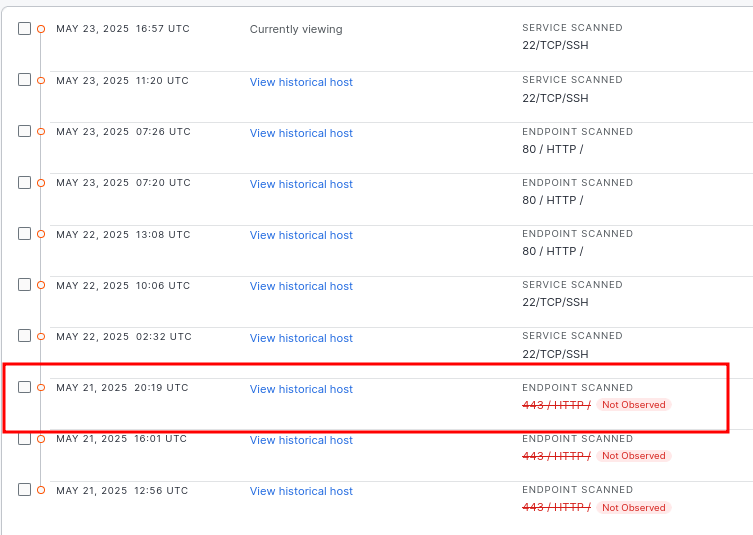Click the Currently viewing label
The height and width of the screenshot is (535, 753).
pos(296,30)
